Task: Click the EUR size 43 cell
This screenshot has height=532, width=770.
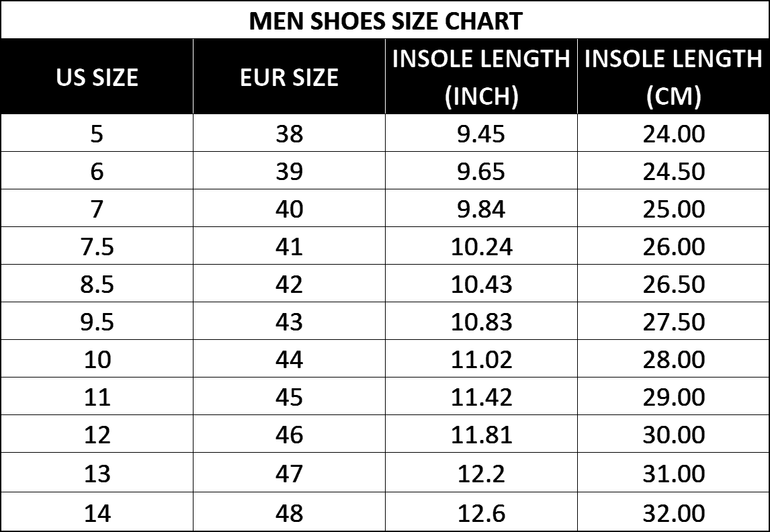Action: [x=289, y=322]
